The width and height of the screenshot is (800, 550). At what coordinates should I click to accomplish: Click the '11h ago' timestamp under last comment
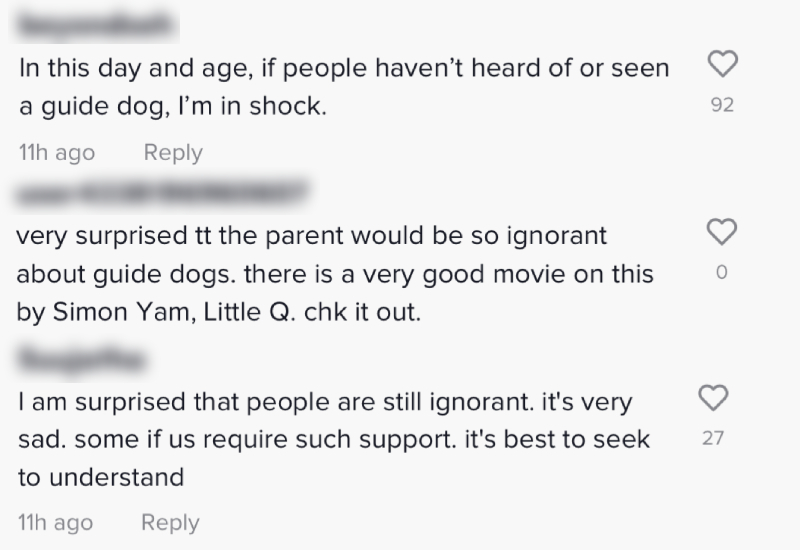pos(56,522)
